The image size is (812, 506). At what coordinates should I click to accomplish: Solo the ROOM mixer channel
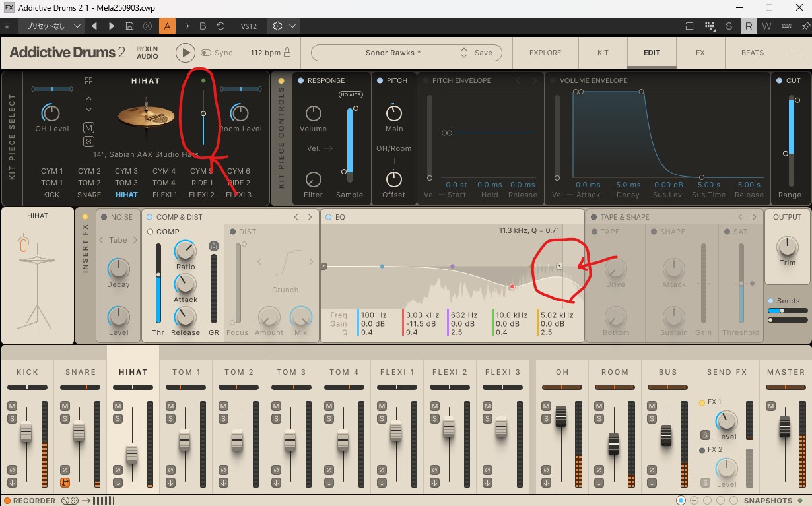click(x=599, y=418)
